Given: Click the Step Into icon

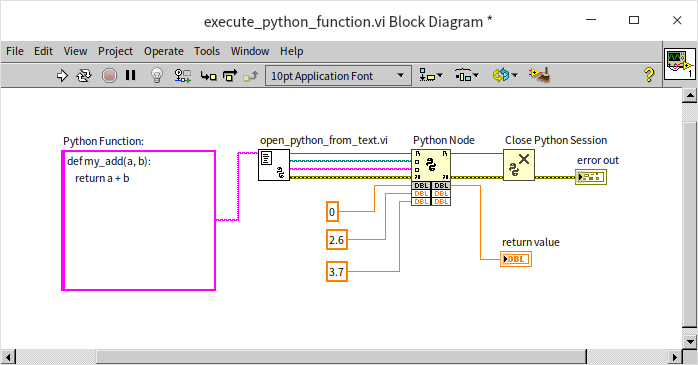Looking at the screenshot, I should click(x=208, y=76).
